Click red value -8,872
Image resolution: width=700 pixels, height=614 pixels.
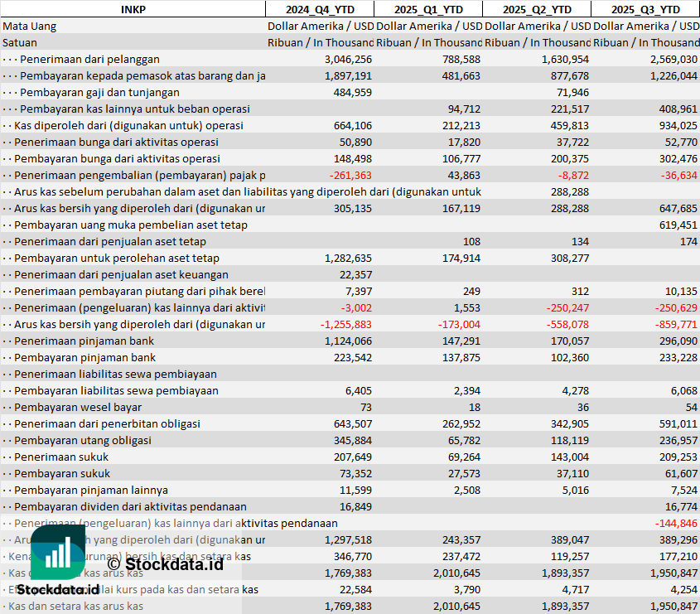(573, 176)
